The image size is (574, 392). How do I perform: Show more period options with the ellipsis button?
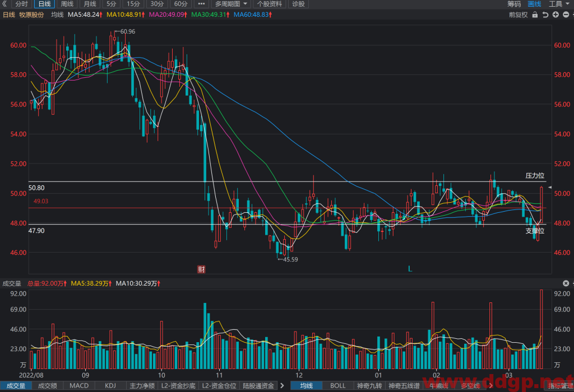point(201,4)
